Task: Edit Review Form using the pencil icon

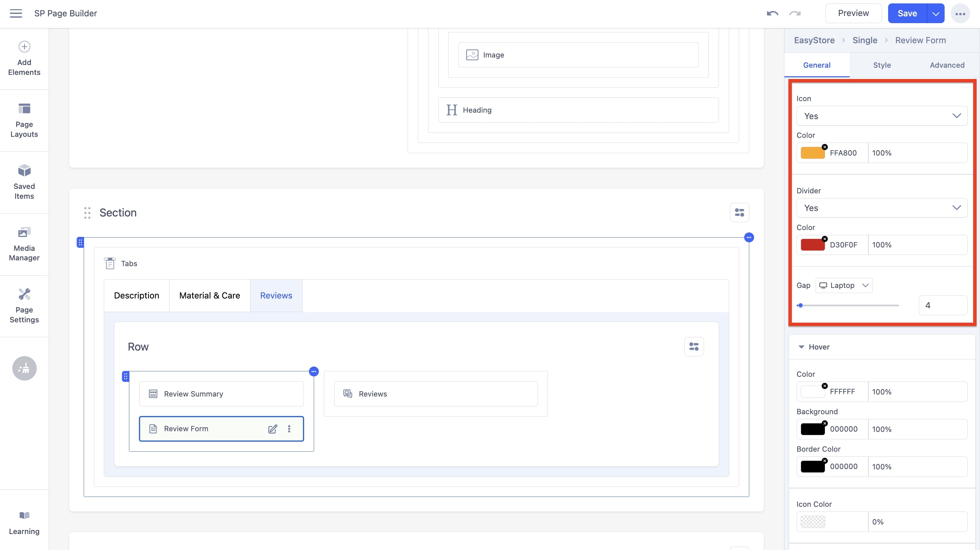Action: tap(272, 428)
